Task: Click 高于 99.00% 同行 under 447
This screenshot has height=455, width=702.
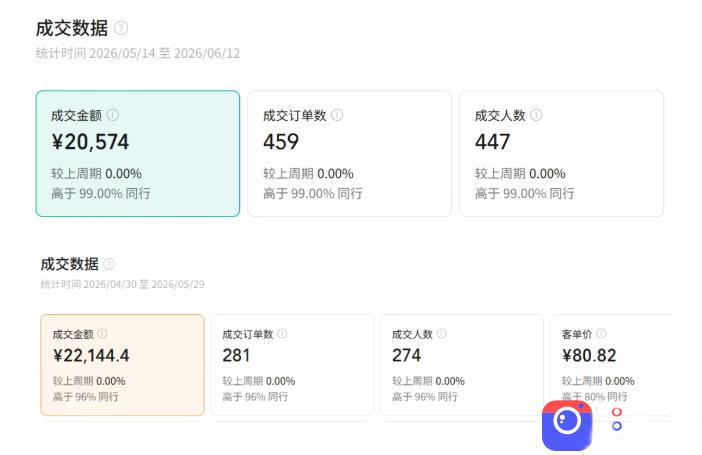Action: pos(524,193)
